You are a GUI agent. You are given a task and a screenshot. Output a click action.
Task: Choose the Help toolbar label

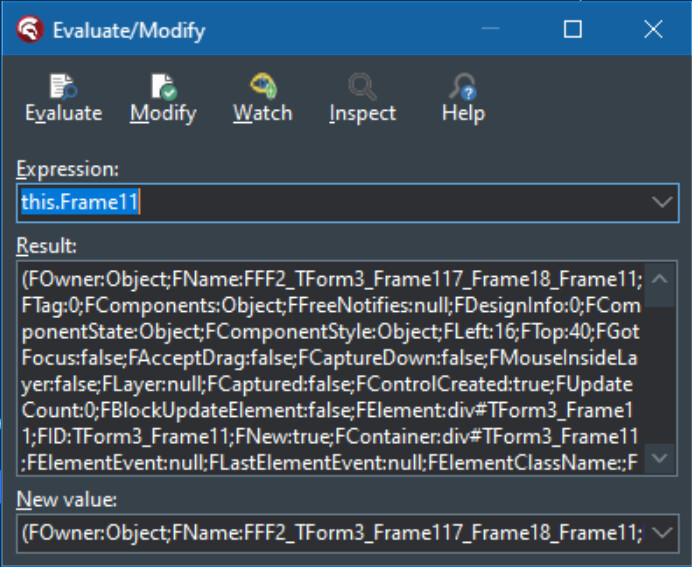[463, 113]
